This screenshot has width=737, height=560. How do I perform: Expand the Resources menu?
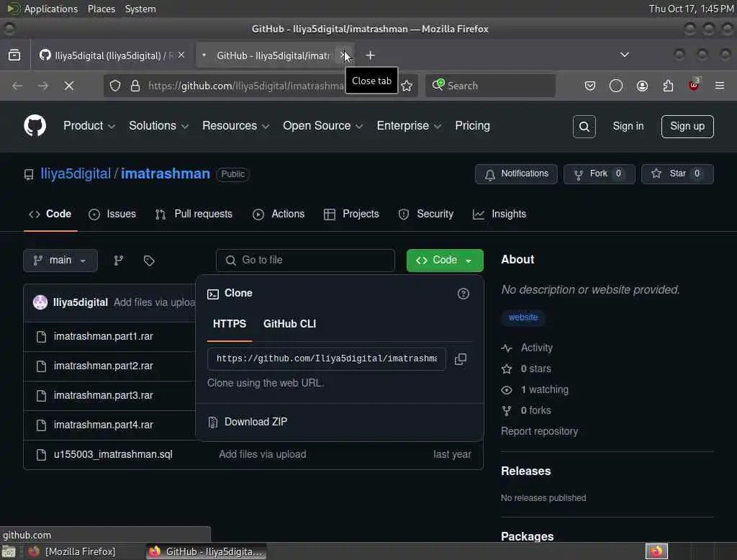(x=235, y=126)
